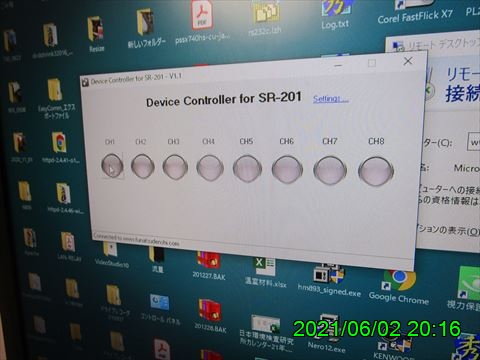This screenshot has height=360, width=480.
Task: Select the Resize folder icon
Action: click(96, 34)
